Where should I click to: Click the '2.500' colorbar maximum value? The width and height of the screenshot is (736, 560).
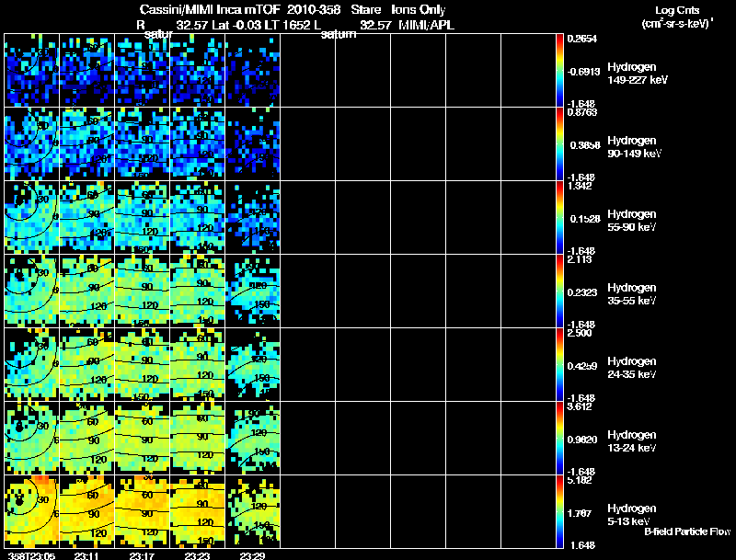580,333
